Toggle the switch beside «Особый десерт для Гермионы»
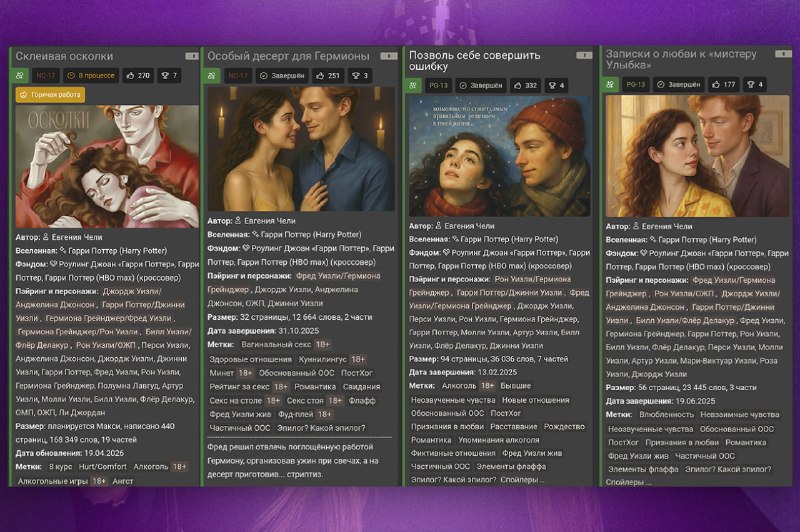 coord(389,56)
